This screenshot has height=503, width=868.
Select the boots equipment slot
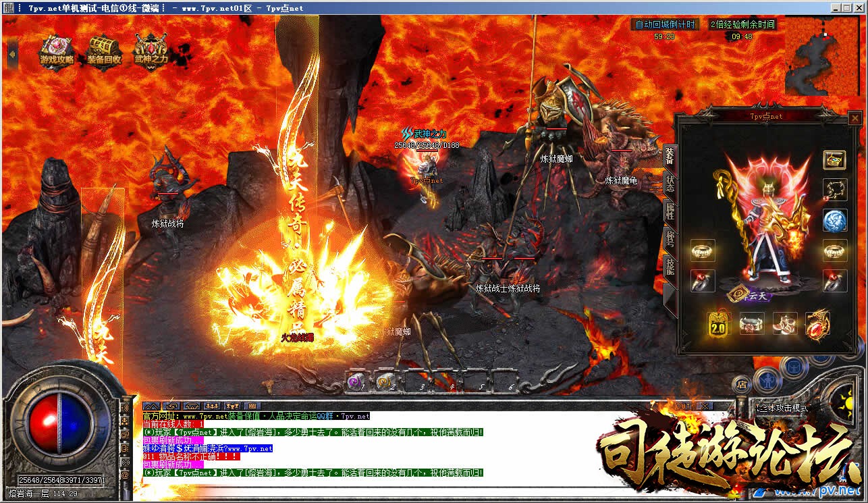785,323
